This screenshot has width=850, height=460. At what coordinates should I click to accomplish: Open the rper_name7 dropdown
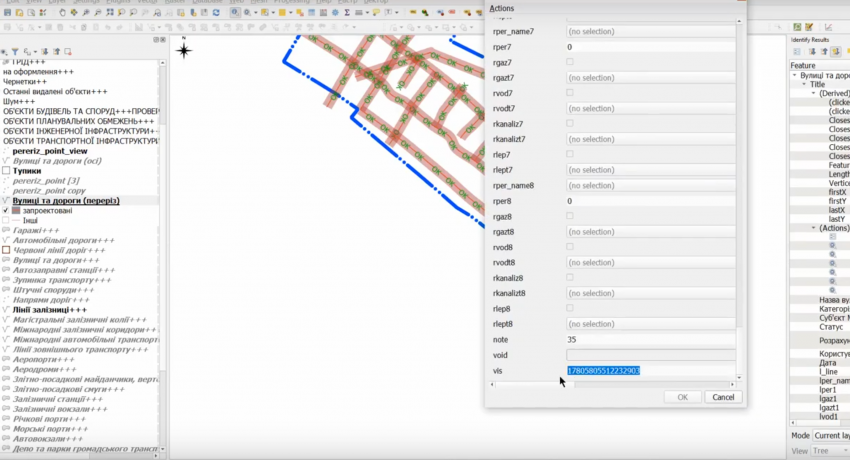[651, 31]
